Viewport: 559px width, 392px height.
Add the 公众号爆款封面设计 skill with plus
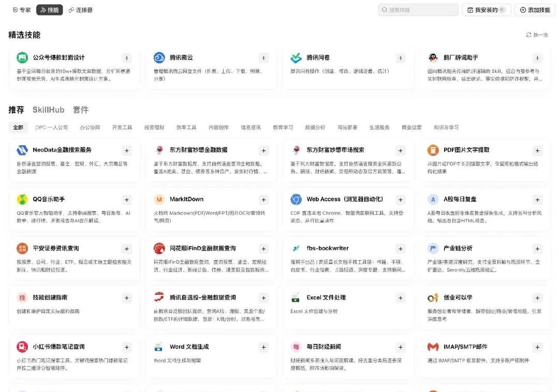click(x=127, y=58)
